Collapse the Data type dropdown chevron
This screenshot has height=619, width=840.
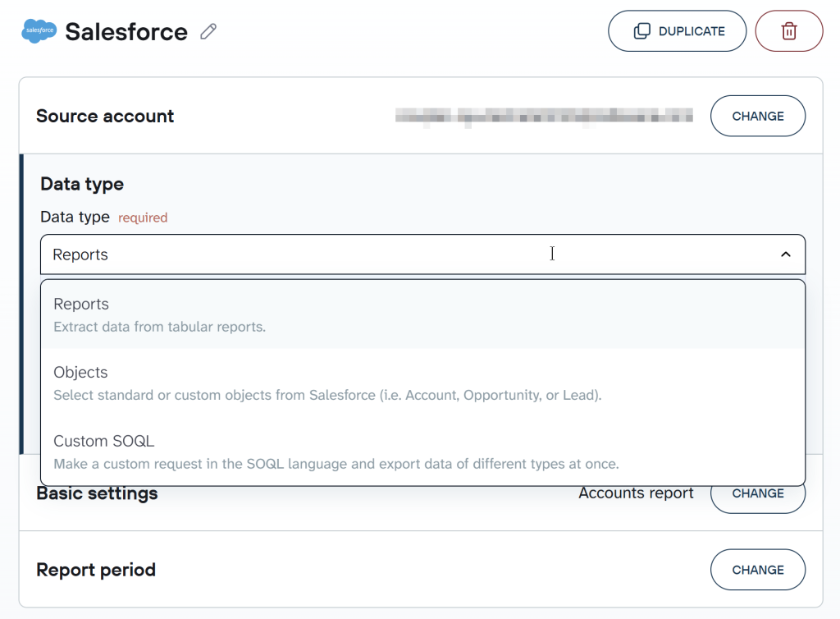[785, 254]
